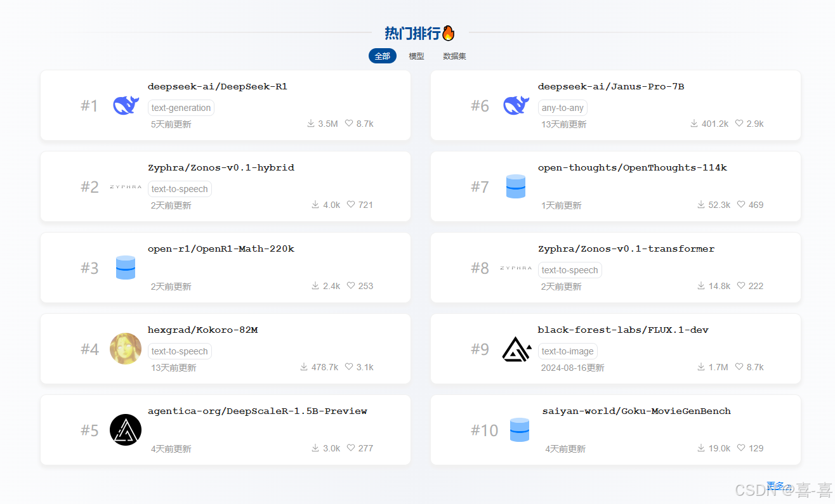
Task: Click the fire icon beside 热门排行
Action: tap(449, 33)
